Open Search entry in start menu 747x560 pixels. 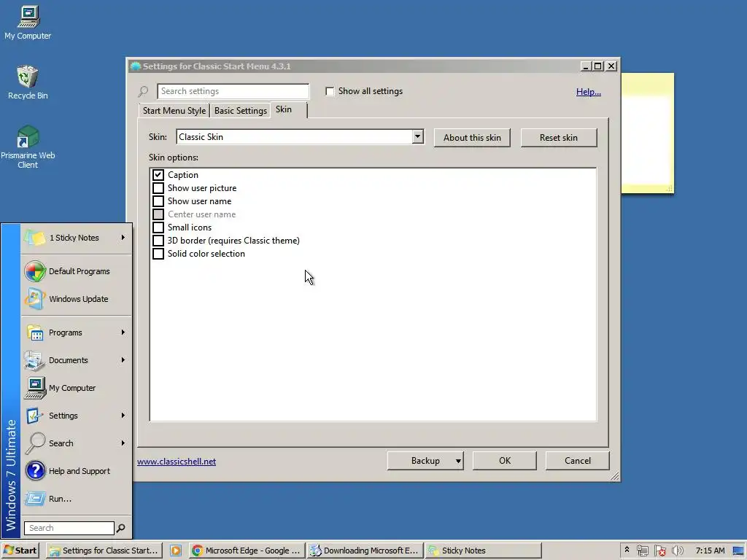coord(76,443)
